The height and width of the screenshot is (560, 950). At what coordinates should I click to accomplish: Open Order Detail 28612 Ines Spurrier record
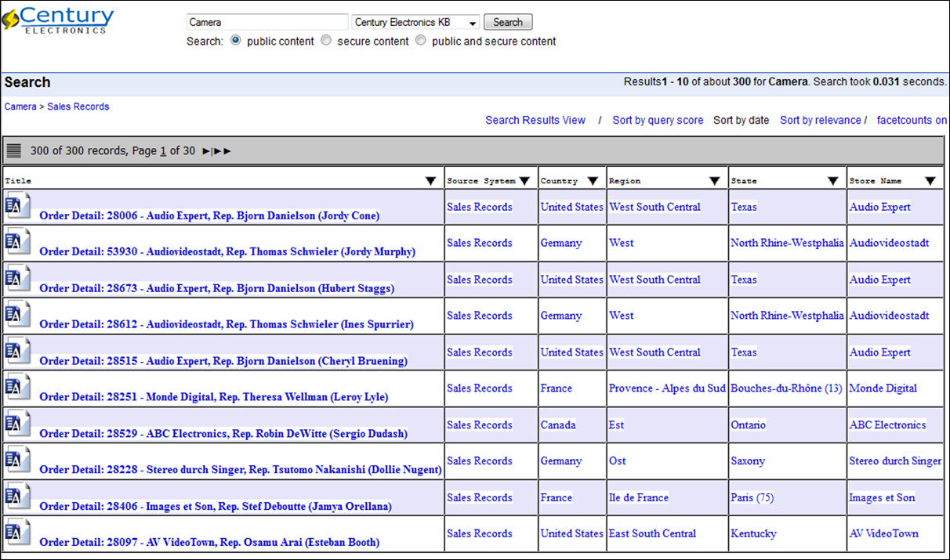click(227, 324)
